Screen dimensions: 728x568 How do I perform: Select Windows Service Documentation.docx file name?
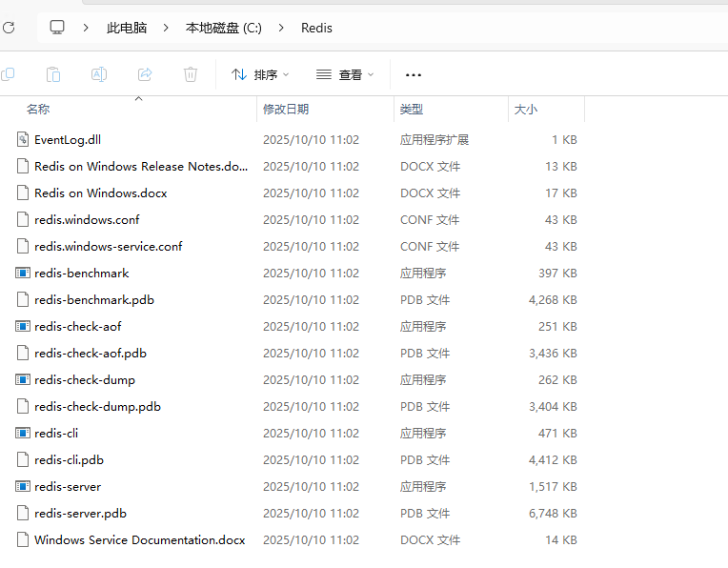pyautogui.click(x=140, y=540)
